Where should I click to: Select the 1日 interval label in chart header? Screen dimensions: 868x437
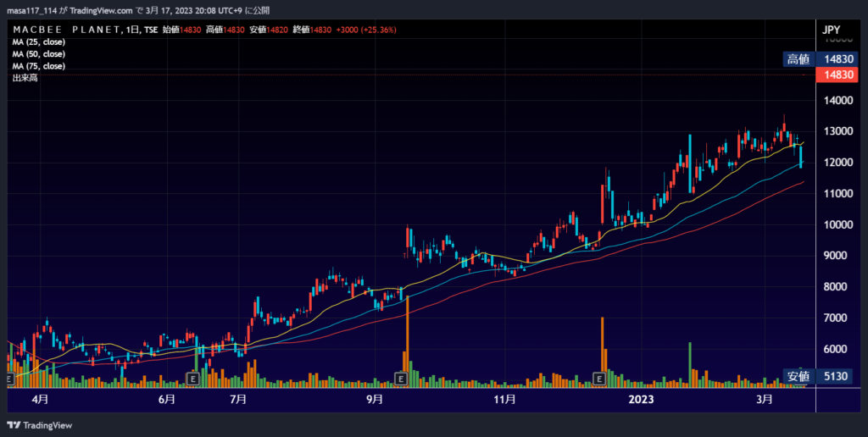click(x=133, y=30)
